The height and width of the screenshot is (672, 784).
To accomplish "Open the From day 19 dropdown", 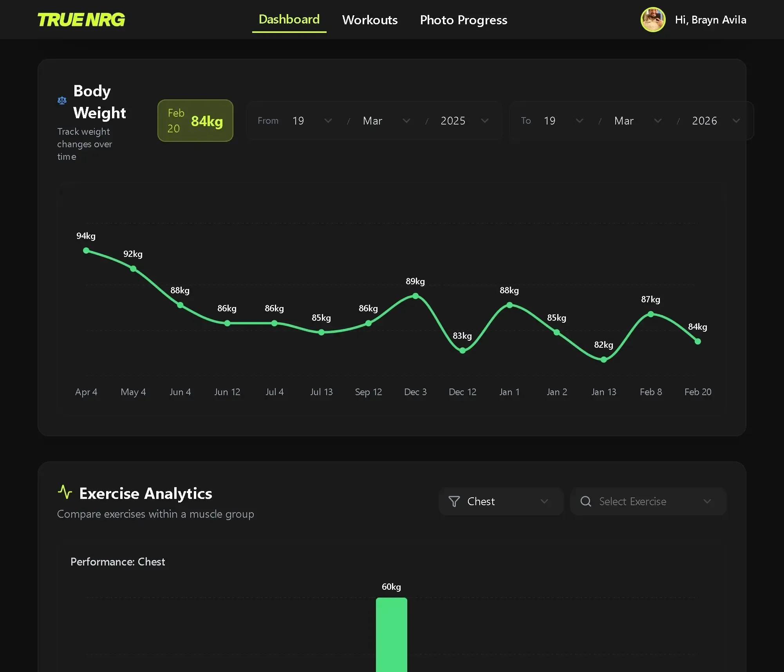I will tap(312, 121).
